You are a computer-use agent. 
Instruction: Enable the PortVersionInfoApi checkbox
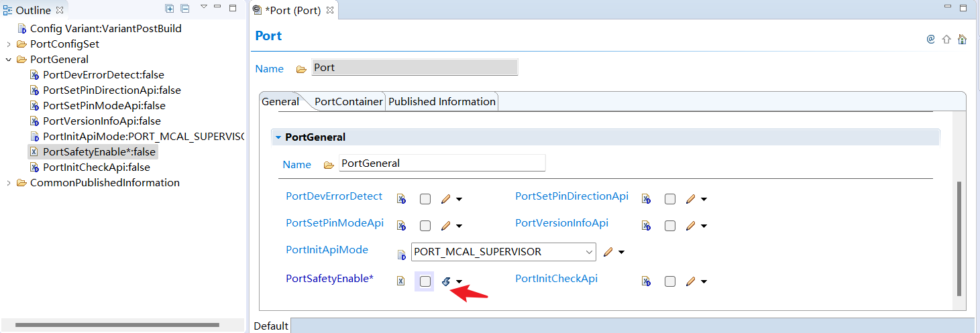(x=670, y=226)
